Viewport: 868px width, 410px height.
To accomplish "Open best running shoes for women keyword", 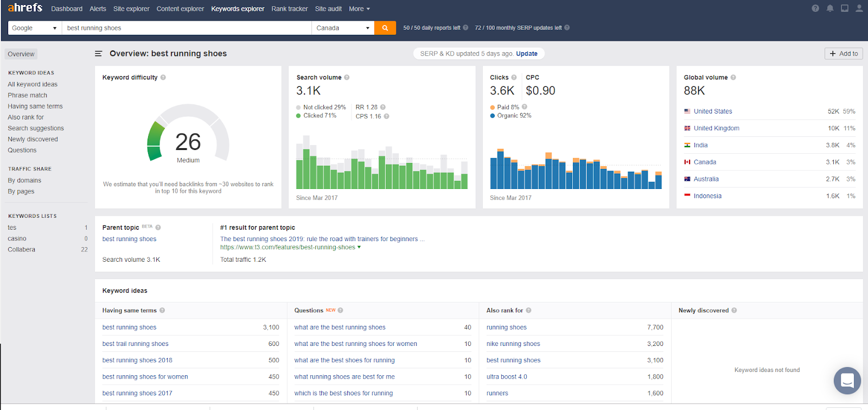I will pos(145,377).
